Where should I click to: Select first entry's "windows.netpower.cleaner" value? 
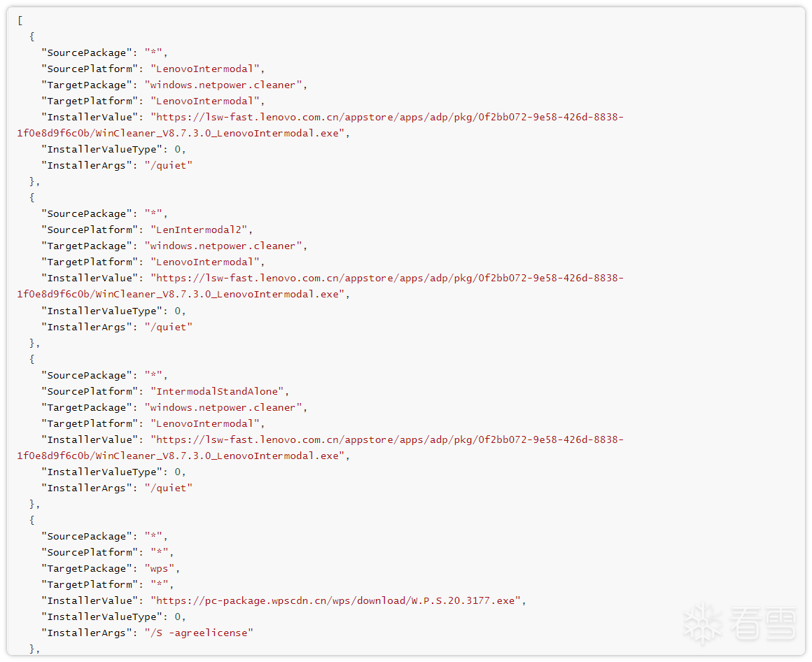point(225,85)
